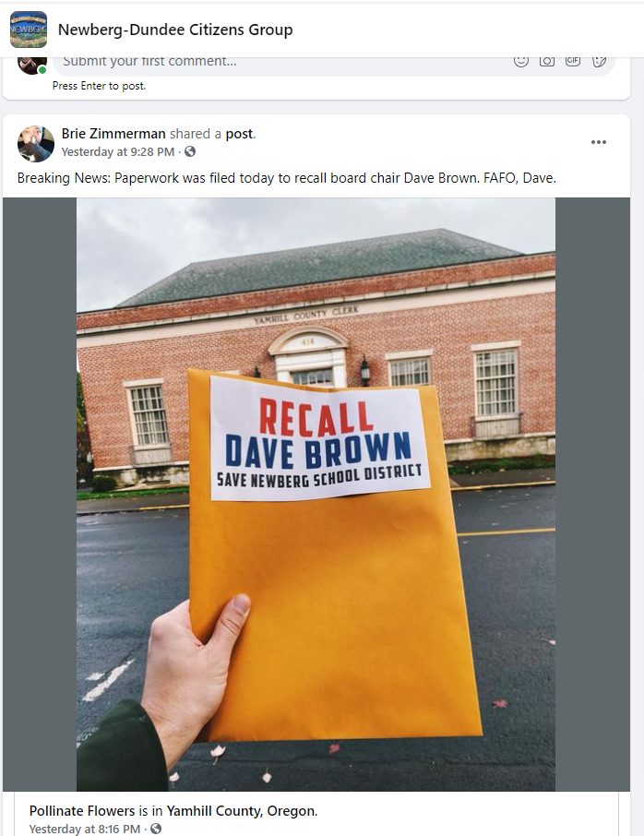Viewport: 644px width, 836px height.
Task: Open the Pollinate Flowers page link
Action: [82, 811]
